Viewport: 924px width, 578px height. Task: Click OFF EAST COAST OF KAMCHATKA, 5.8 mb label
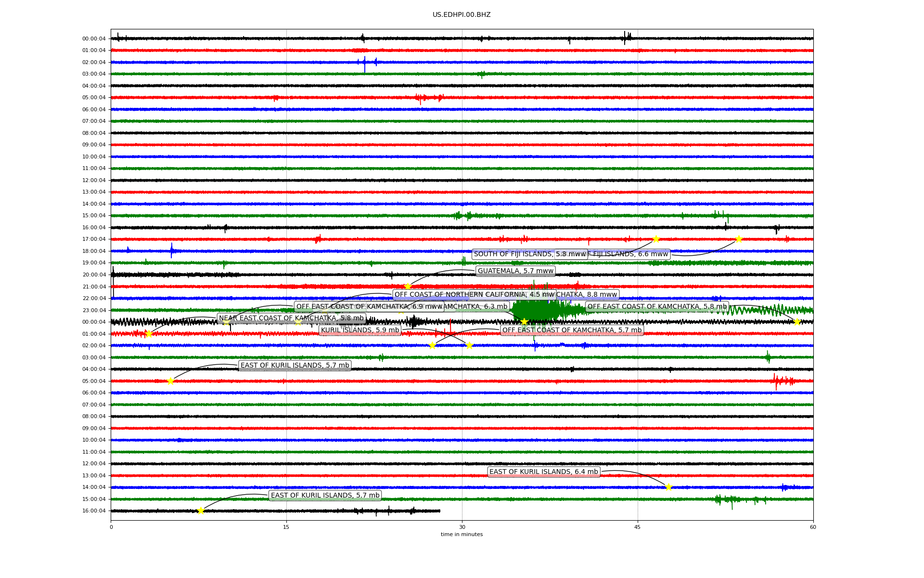tap(657, 307)
